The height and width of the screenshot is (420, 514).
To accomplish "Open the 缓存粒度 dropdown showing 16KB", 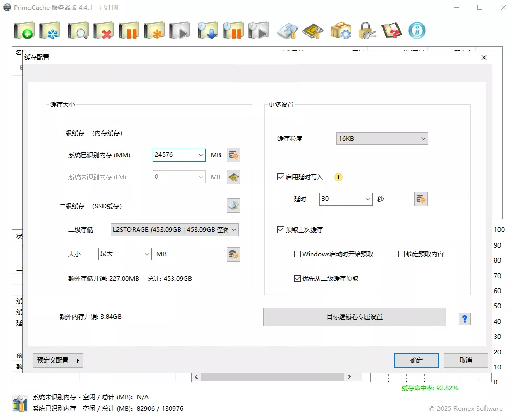I will point(381,138).
